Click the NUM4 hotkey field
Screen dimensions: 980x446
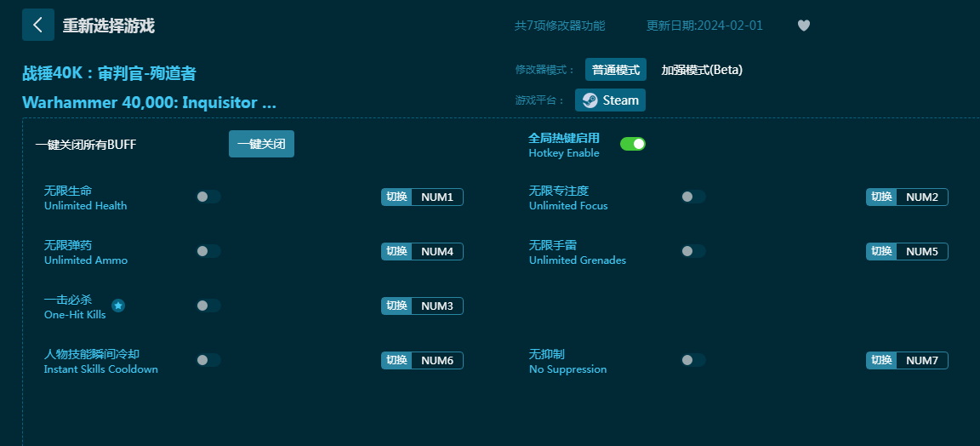pos(437,251)
